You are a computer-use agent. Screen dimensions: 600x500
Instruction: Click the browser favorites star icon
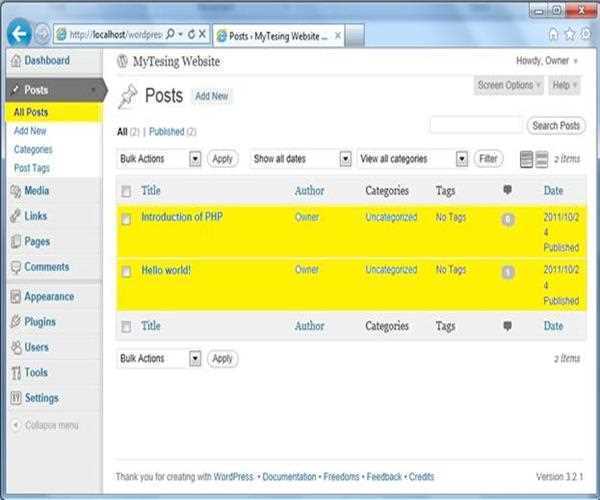point(569,33)
